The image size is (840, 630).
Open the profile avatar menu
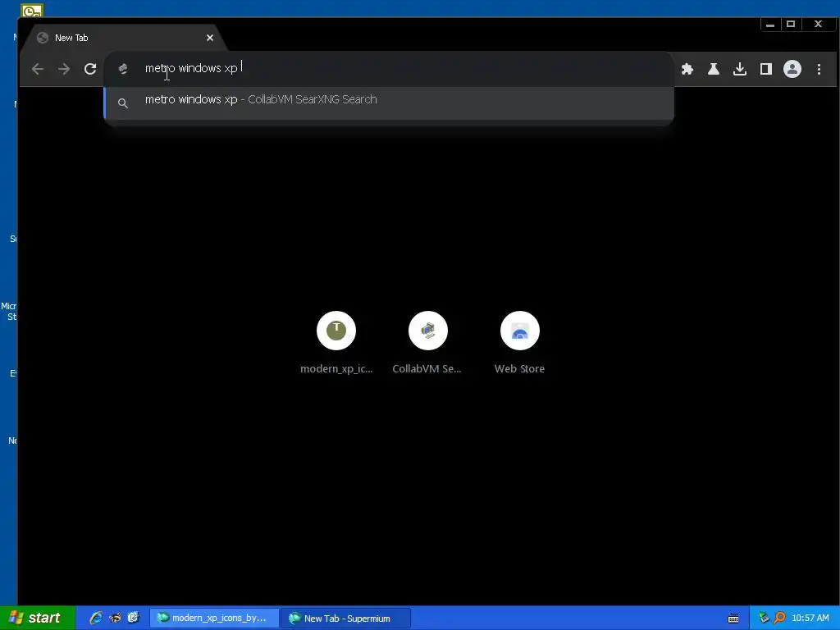click(792, 69)
